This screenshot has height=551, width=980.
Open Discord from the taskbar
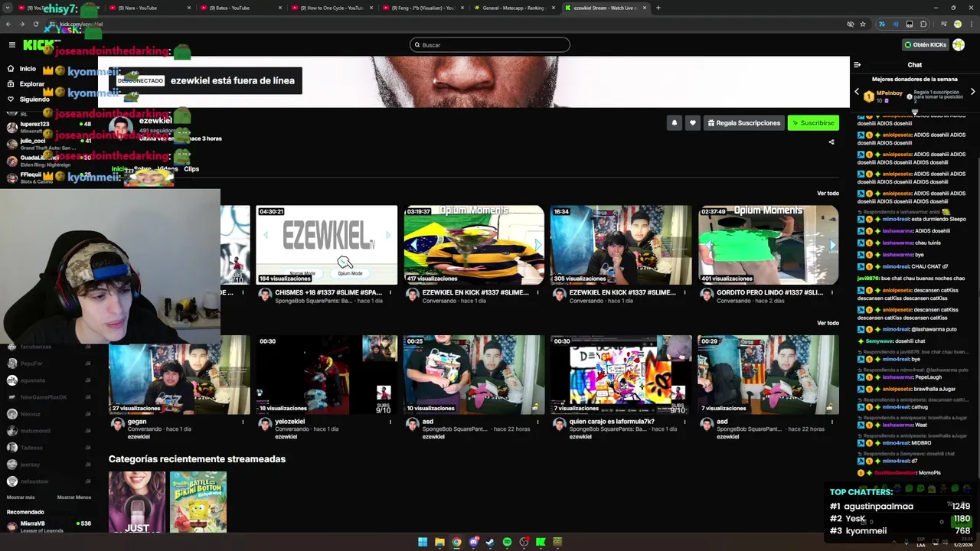(x=473, y=542)
